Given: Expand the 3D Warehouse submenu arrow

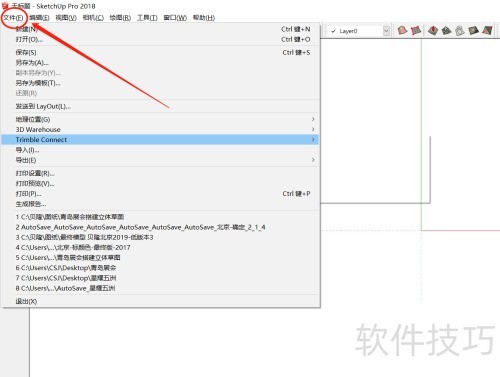Looking at the screenshot, I should pyautogui.click(x=313, y=129).
